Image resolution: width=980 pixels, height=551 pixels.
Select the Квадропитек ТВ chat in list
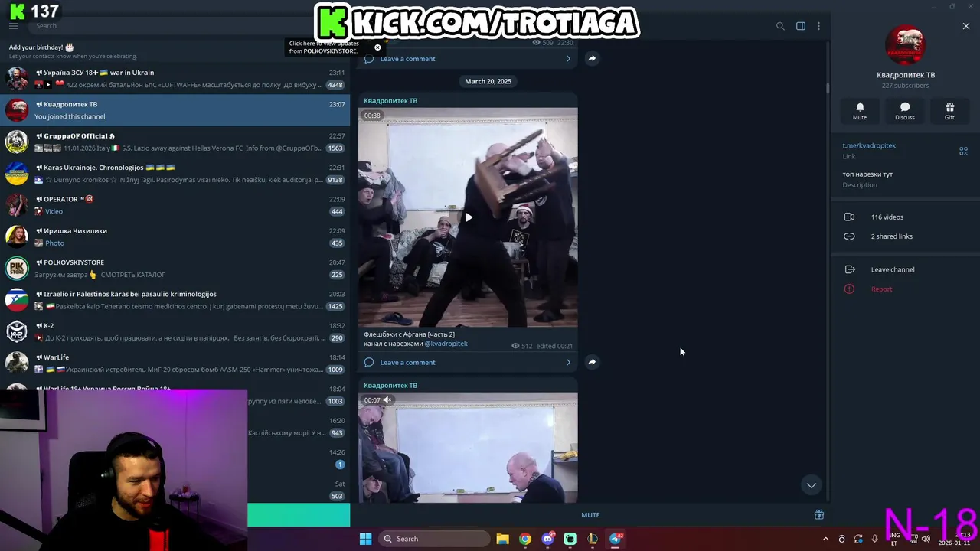click(175, 110)
